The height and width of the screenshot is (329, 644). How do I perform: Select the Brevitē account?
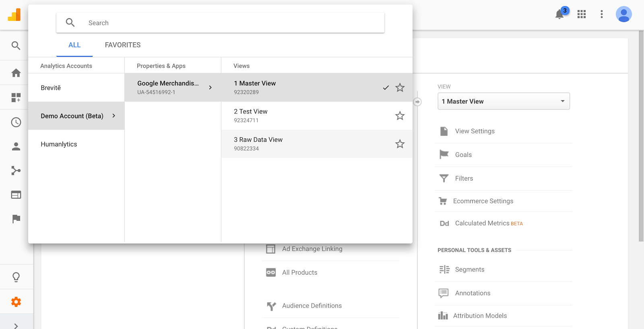(x=76, y=88)
